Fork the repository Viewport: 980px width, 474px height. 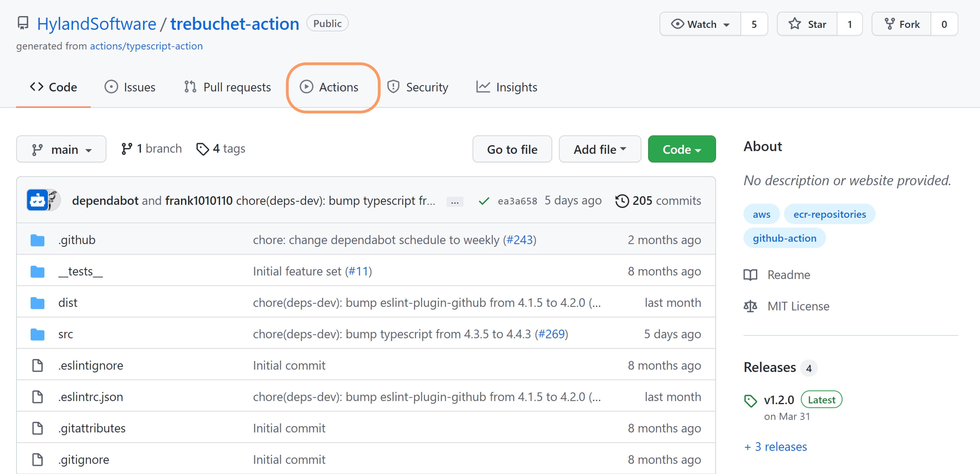[901, 24]
